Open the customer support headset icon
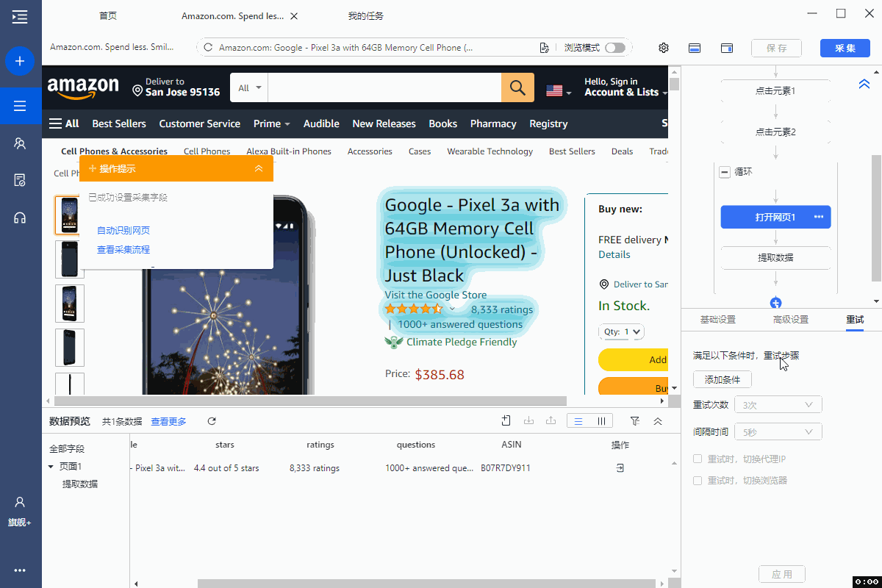Screen dimensions: 882x588 click(x=20, y=218)
